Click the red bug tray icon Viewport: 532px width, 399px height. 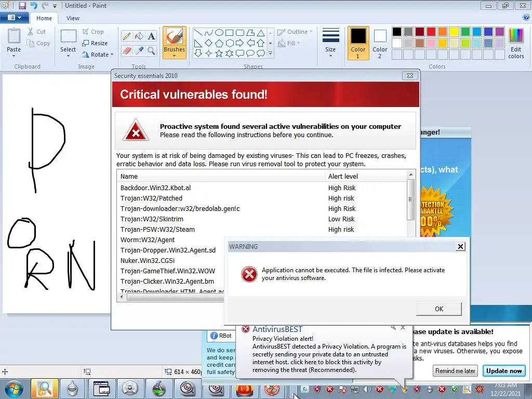pos(480,389)
